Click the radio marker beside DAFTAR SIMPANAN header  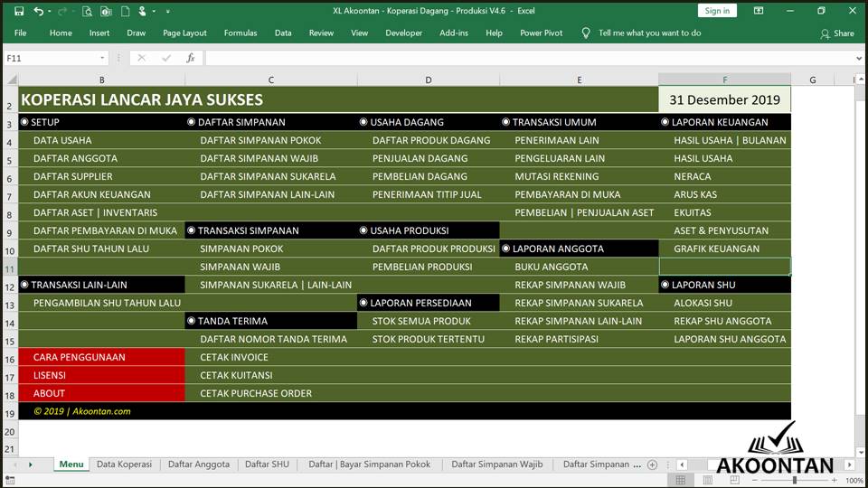191,122
